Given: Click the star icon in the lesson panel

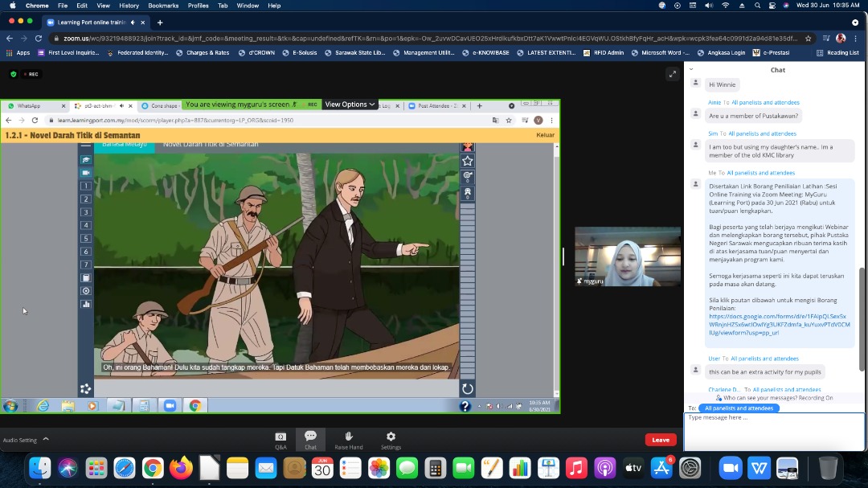Looking at the screenshot, I should tap(468, 161).
